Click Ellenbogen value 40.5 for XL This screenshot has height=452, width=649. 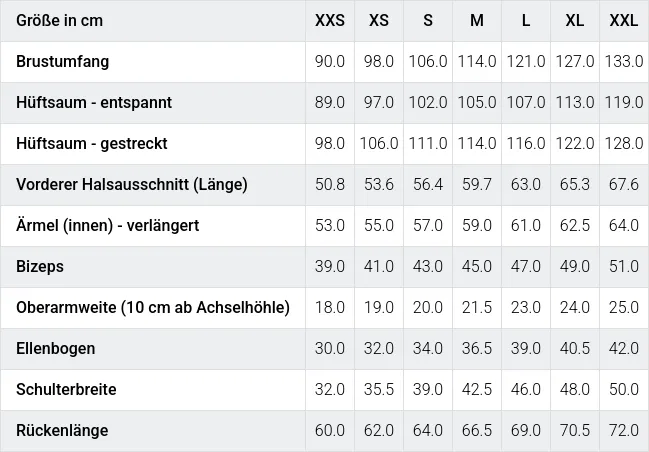575,348
